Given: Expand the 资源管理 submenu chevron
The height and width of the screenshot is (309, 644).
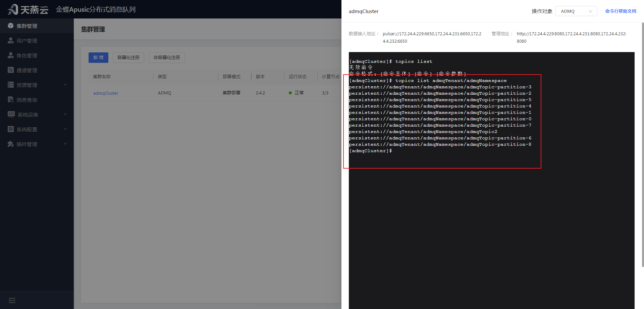Looking at the screenshot, I should point(65,85).
